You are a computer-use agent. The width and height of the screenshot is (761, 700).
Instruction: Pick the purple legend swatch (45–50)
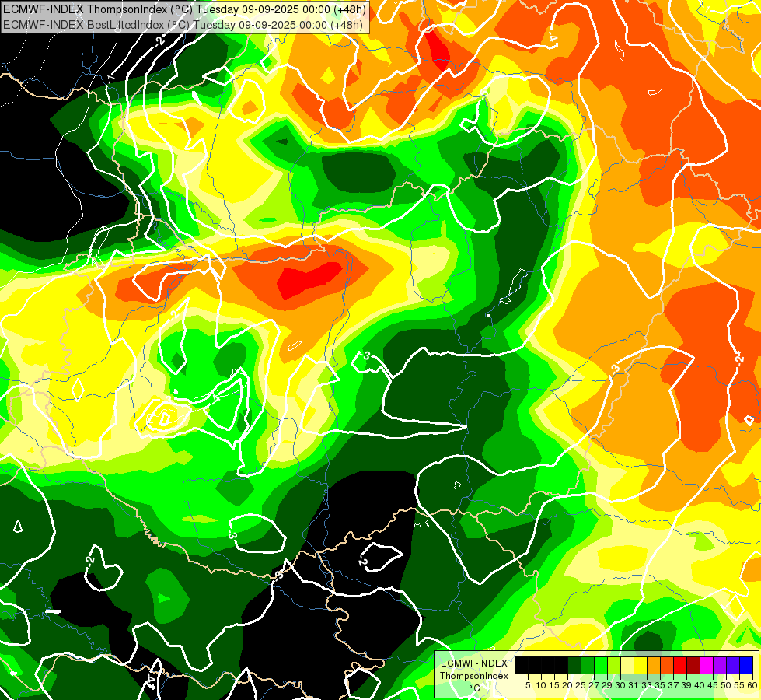point(720,666)
